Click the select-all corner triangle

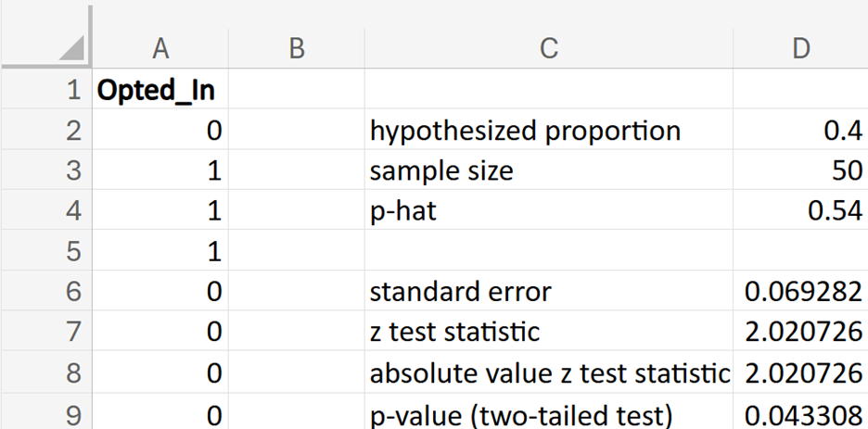[x=70, y=47]
